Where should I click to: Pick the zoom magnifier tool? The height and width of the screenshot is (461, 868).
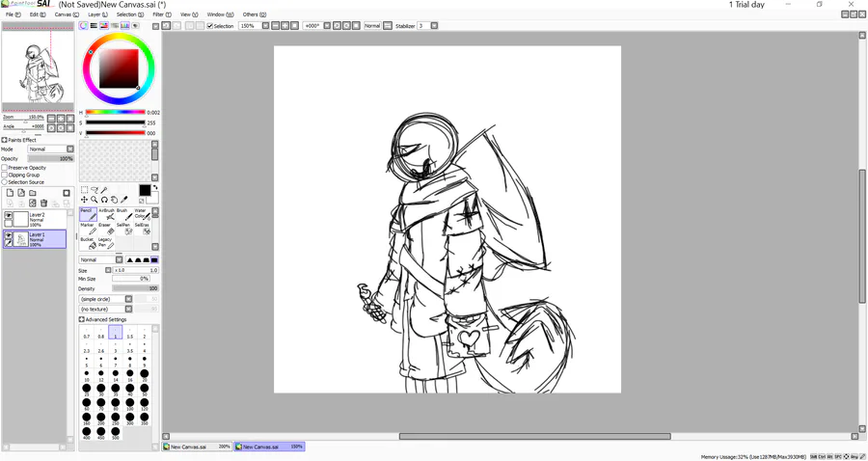[x=95, y=200]
